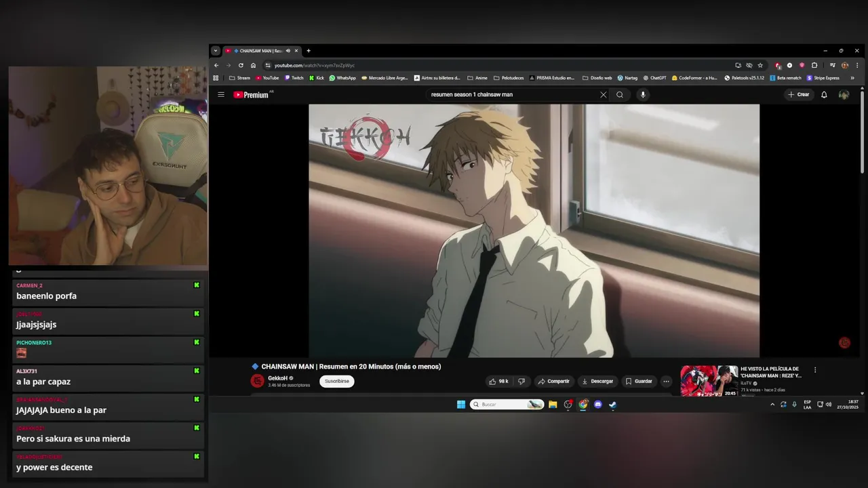Open the Pelotudeces bookmarks folder
The image size is (868, 488).
click(x=508, y=78)
